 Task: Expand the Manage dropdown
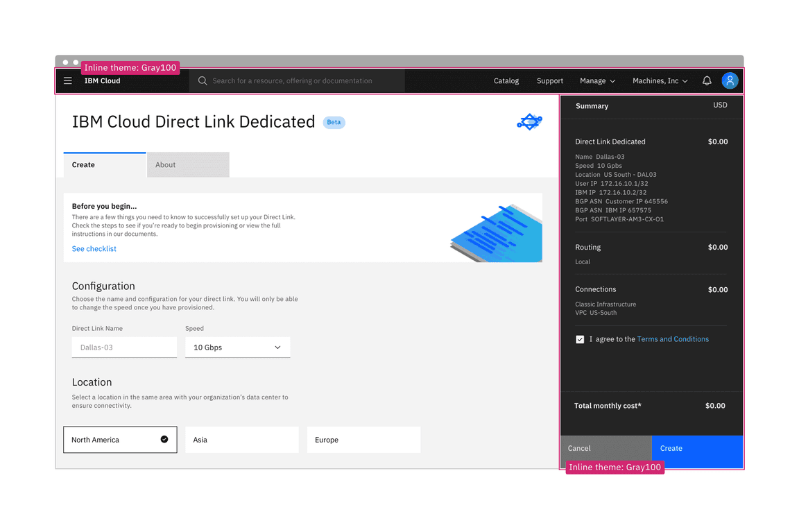coord(596,80)
